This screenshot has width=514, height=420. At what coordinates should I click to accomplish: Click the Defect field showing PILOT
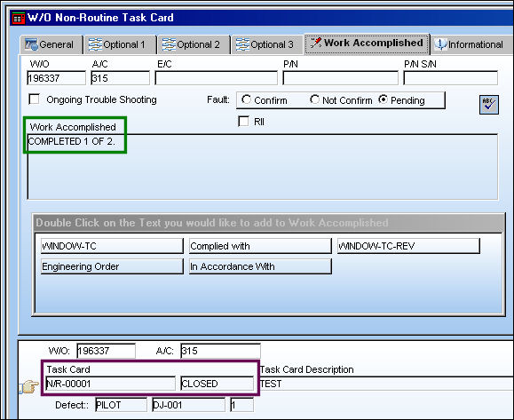click(121, 405)
